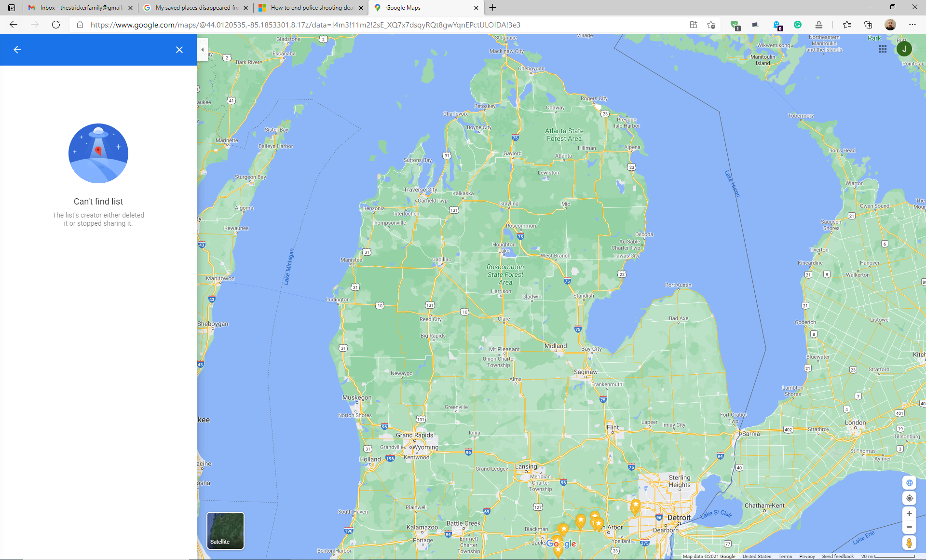The image size is (926, 560).
Task: Open the Google account J avatar
Action: click(904, 49)
